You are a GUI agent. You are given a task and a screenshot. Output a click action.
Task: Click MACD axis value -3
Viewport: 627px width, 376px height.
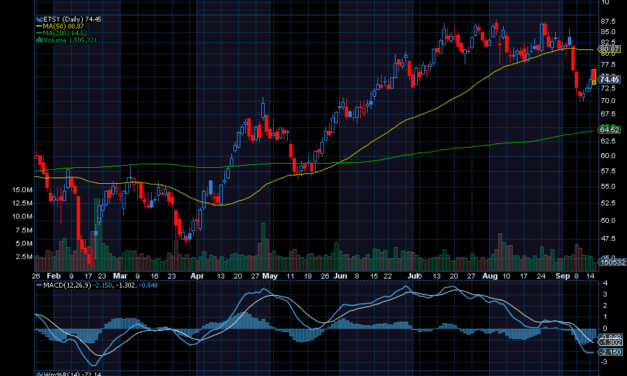[x=604, y=362]
